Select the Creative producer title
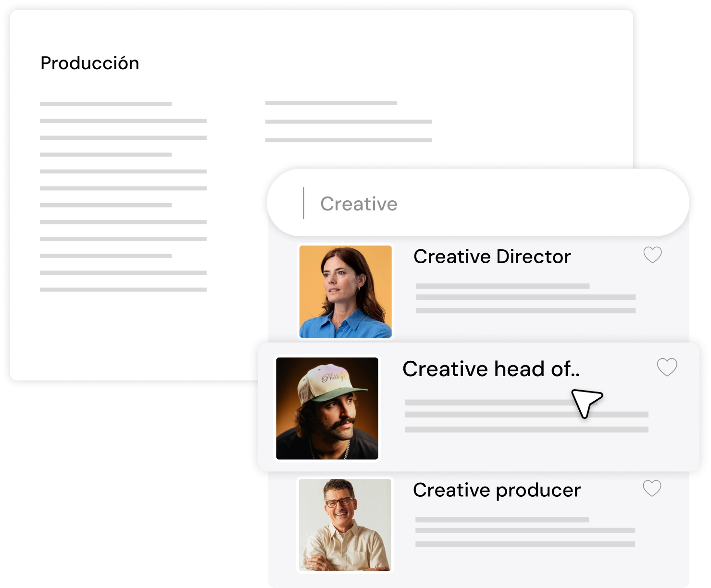This screenshot has height=588, width=711. [497, 490]
